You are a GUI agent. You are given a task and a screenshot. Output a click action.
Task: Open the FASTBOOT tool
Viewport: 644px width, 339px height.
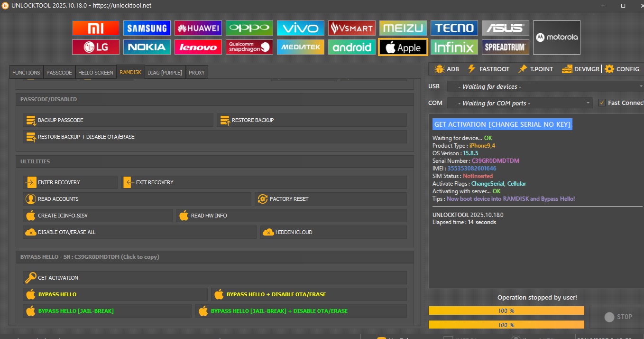488,69
